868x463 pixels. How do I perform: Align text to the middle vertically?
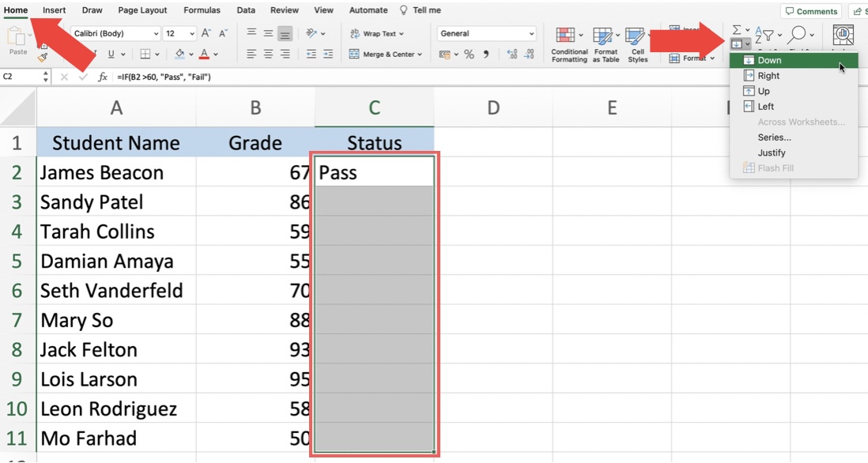[268, 33]
